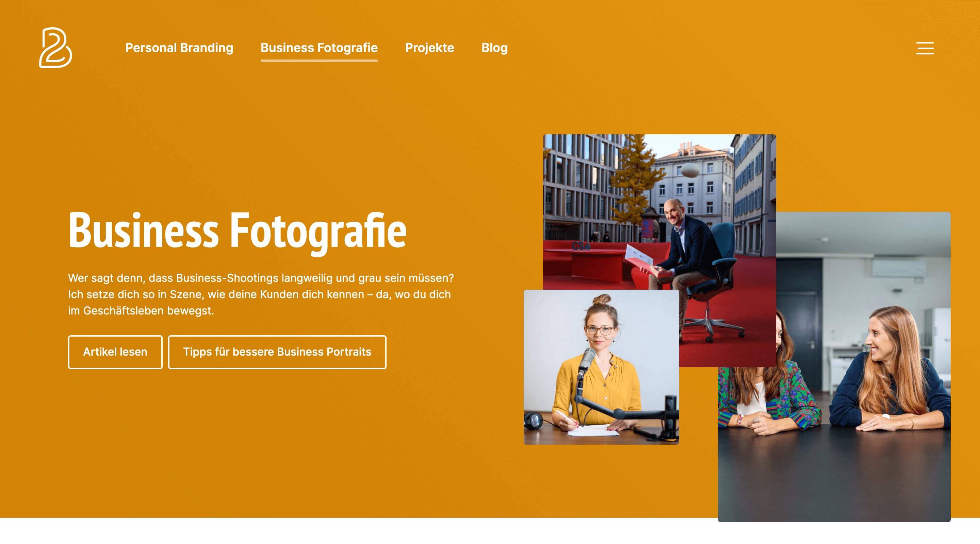Viewport: 980px width, 544px height.
Task: Navigate to Projekte
Action: point(430,48)
